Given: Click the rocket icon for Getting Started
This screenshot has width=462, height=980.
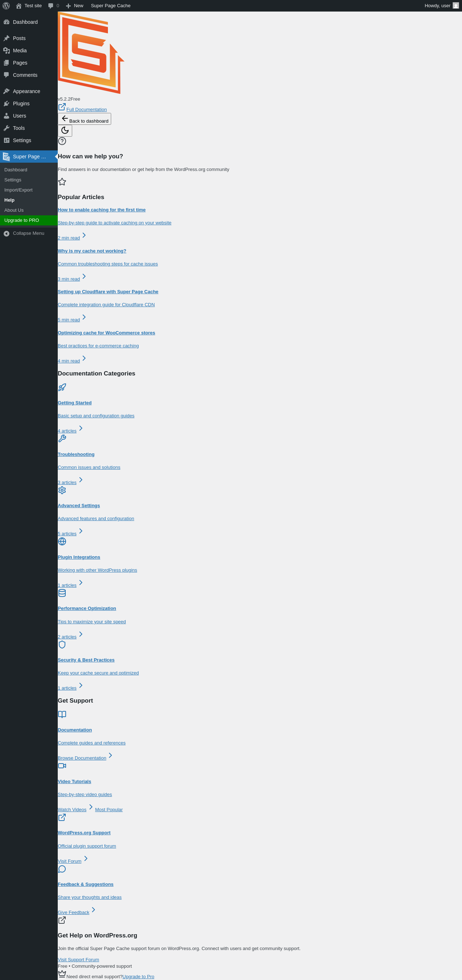Looking at the screenshot, I should pos(62,387).
